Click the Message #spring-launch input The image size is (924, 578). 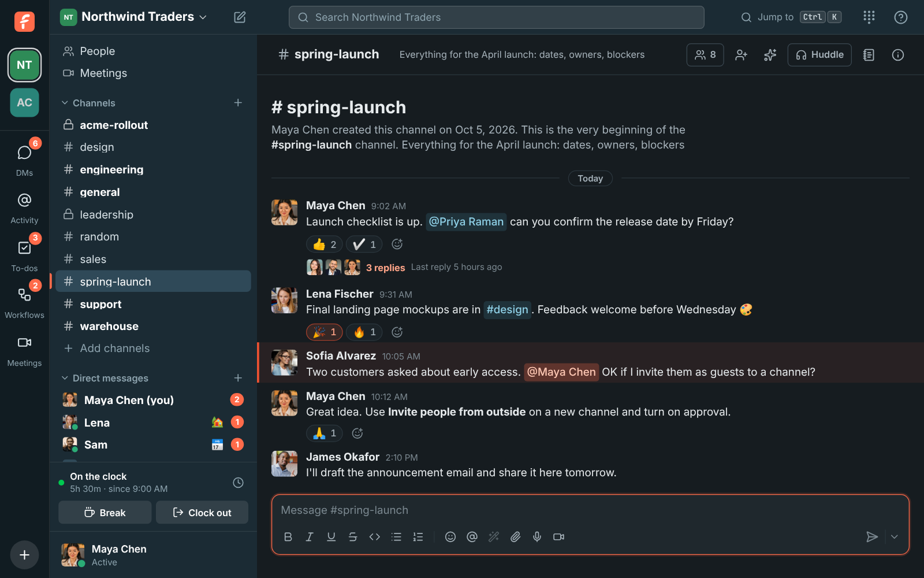590,510
